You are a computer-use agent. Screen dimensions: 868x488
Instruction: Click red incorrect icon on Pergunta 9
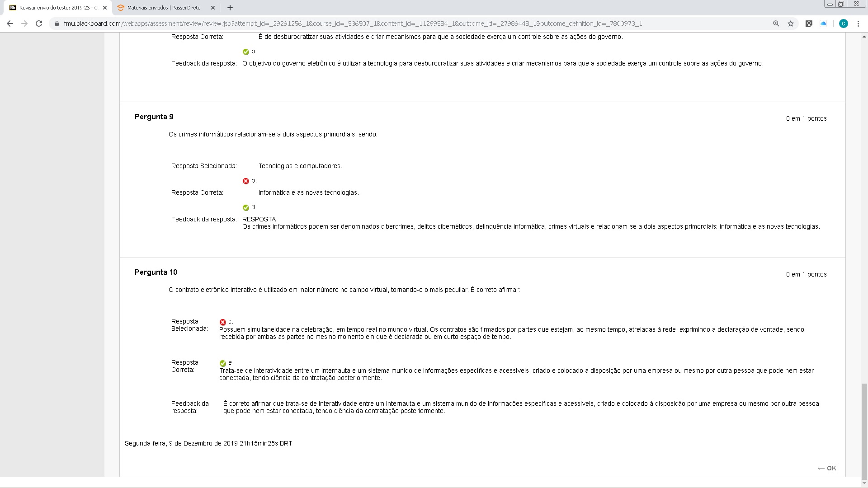(246, 181)
